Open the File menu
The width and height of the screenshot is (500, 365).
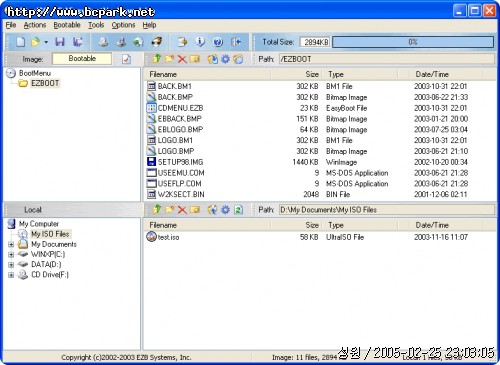tap(11, 25)
